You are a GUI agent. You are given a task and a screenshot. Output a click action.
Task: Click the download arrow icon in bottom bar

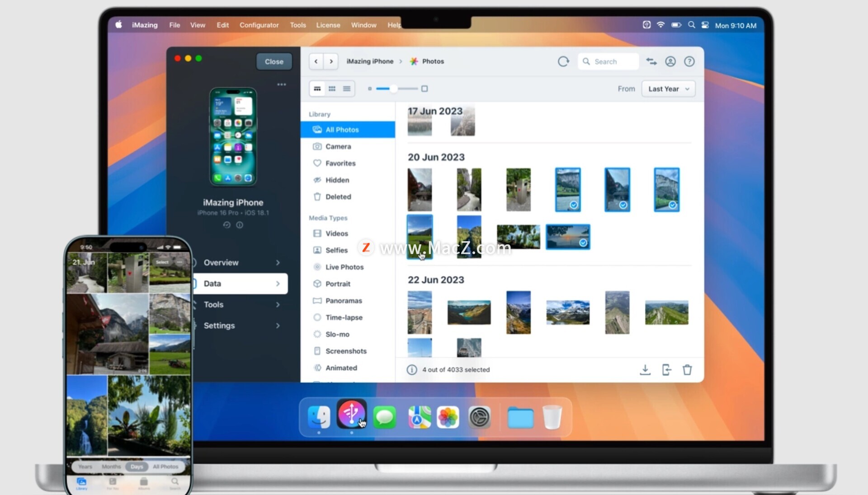click(x=645, y=370)
